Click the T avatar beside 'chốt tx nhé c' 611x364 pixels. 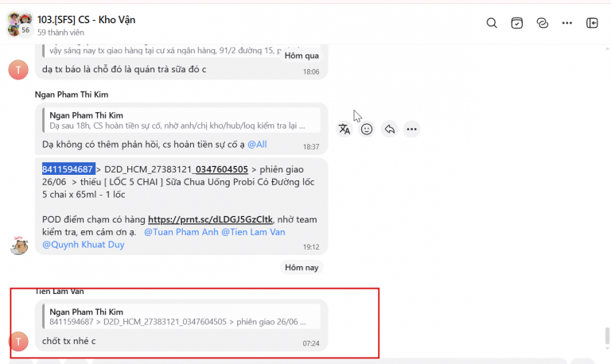(18, 342)
